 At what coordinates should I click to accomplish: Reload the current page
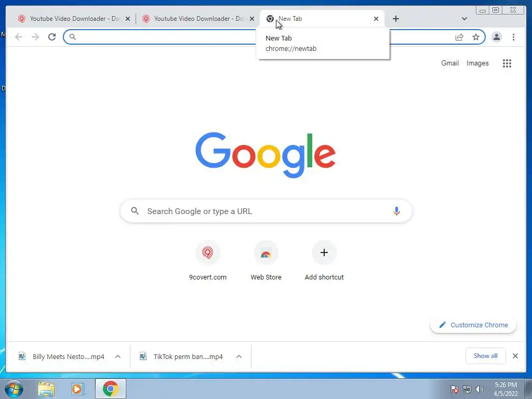pos(52,37)
